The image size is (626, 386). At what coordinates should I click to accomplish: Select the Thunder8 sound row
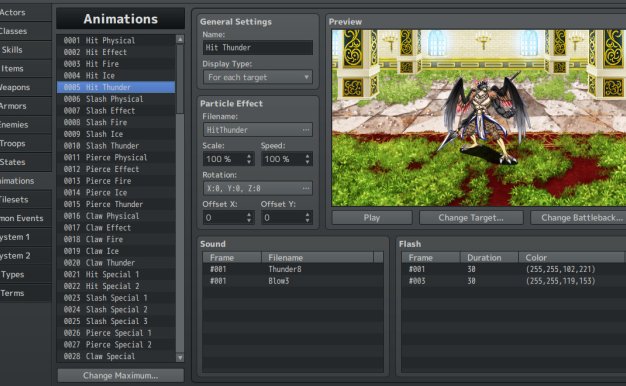tap(293, 269)
